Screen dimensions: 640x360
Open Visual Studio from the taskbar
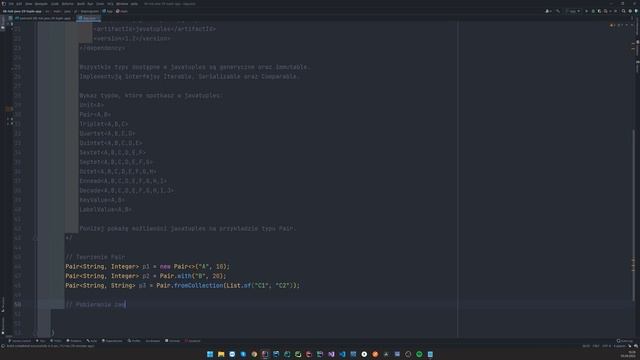(331, 354)
